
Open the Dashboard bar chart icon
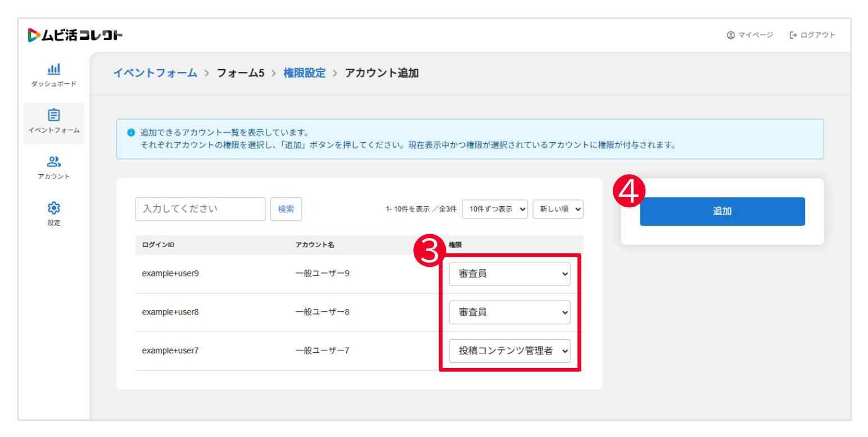coord(53,69)
